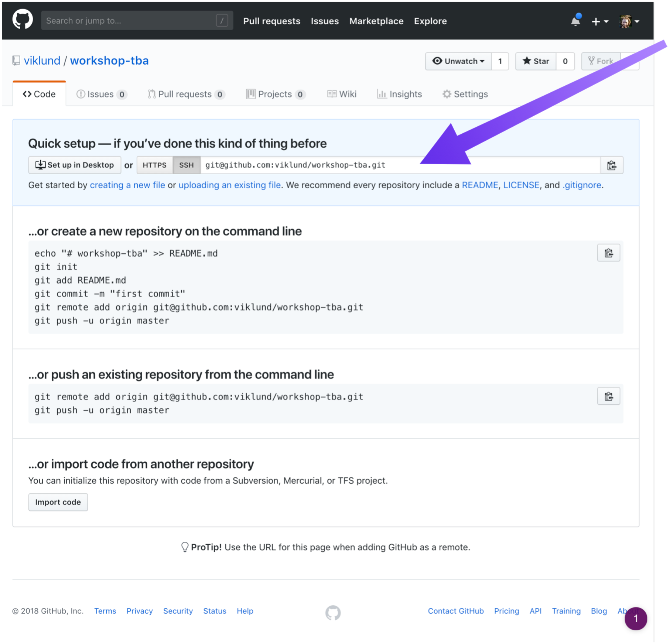The width and height of the screenshot is (670, 644).
Task: Click Set up in Desktop button
Action: point(75,165)
